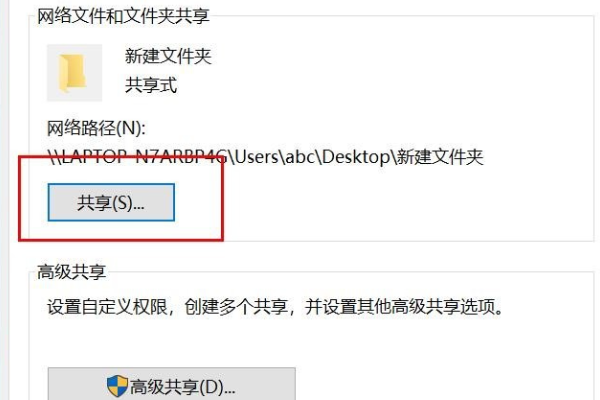600x400 pixels.
Task: Click the 创建多个共享 phrase in description
Action: point(236,307)
